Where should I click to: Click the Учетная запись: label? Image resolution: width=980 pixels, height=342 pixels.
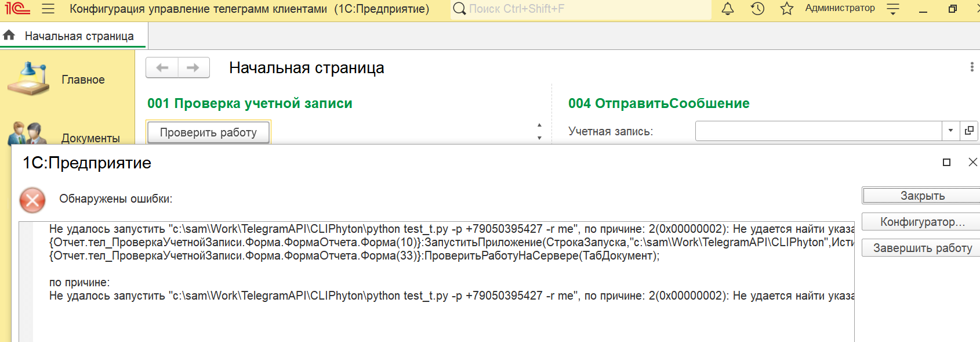click(611, 131)
